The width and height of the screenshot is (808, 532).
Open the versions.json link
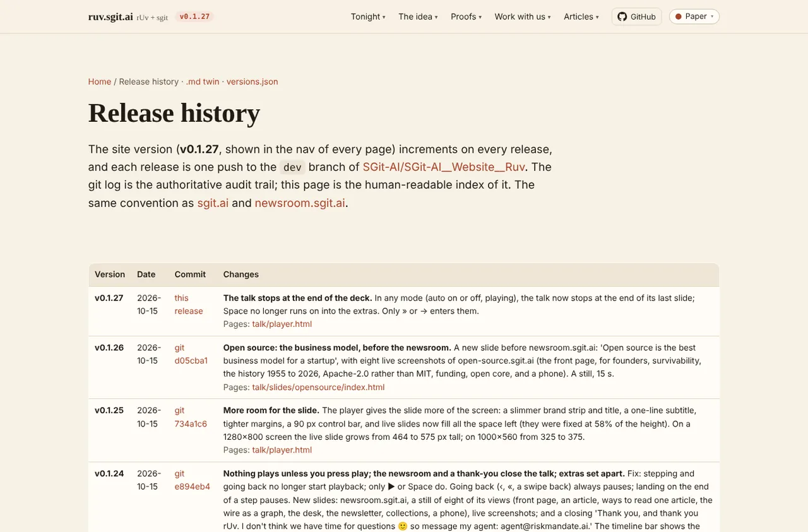(252, 81)
